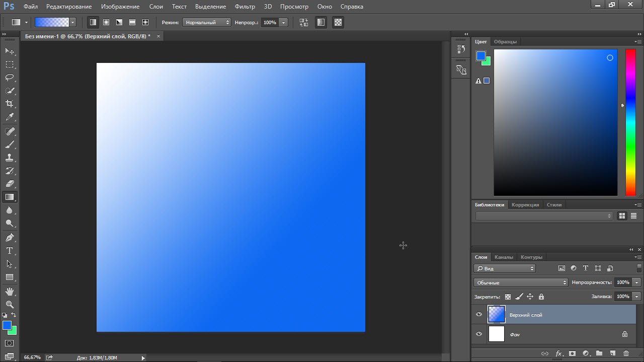Delete layer using trash icon
Screen dimensions: 644x362
click(626, 353)
